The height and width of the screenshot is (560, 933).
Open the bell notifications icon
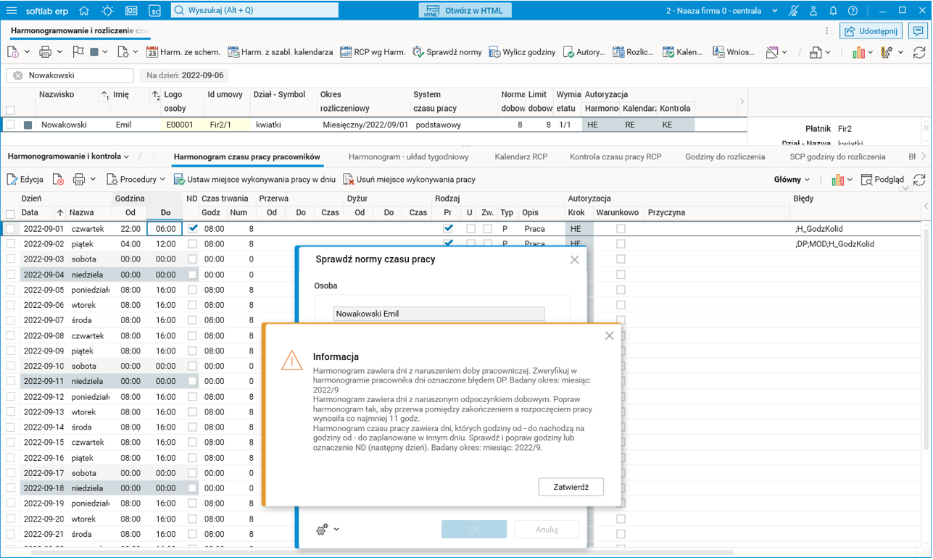point(834,11)
